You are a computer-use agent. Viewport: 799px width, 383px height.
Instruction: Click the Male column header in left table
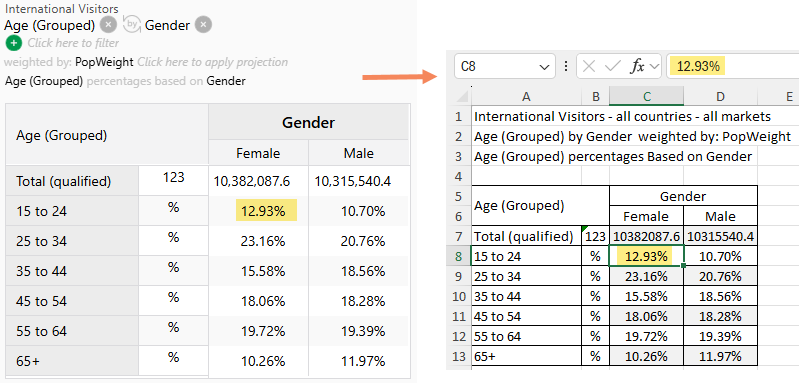pyautogui.click(x=359, y=153)
